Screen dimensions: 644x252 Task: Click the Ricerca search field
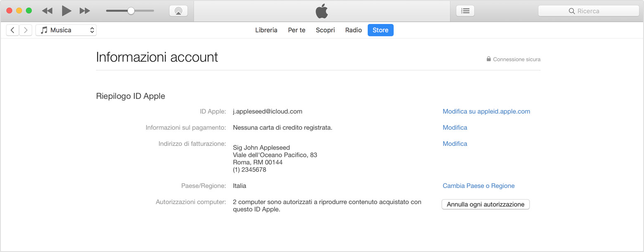[x=588, y=11]
